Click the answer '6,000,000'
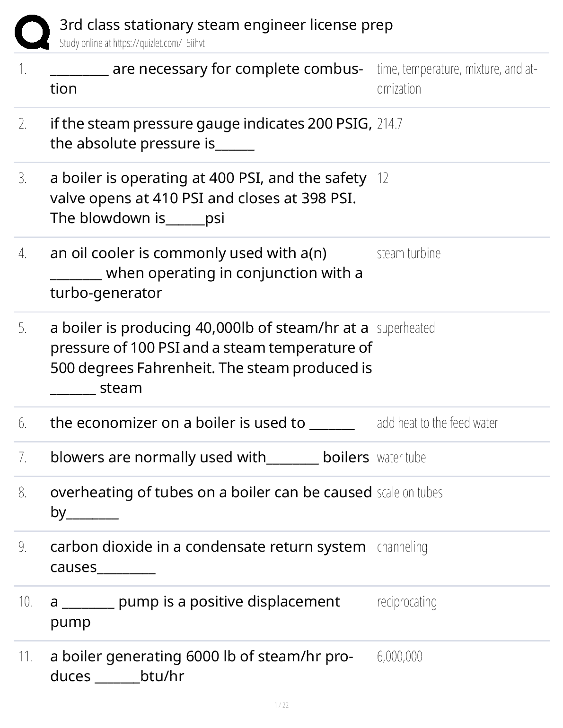Viewport: 563px width, 728px height. pyautogui.click(x=400, y=657)
